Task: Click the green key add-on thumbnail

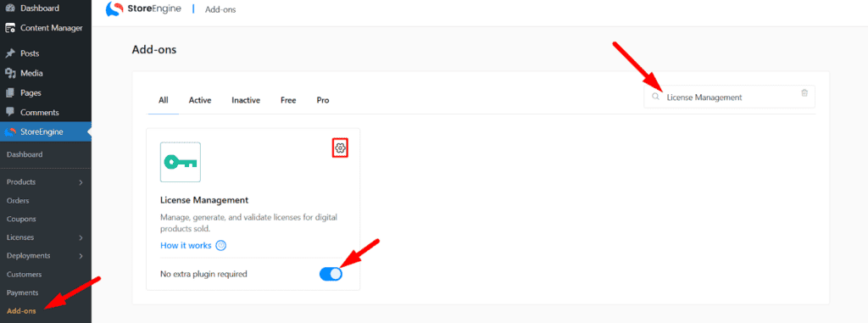Action: point(181,162)
